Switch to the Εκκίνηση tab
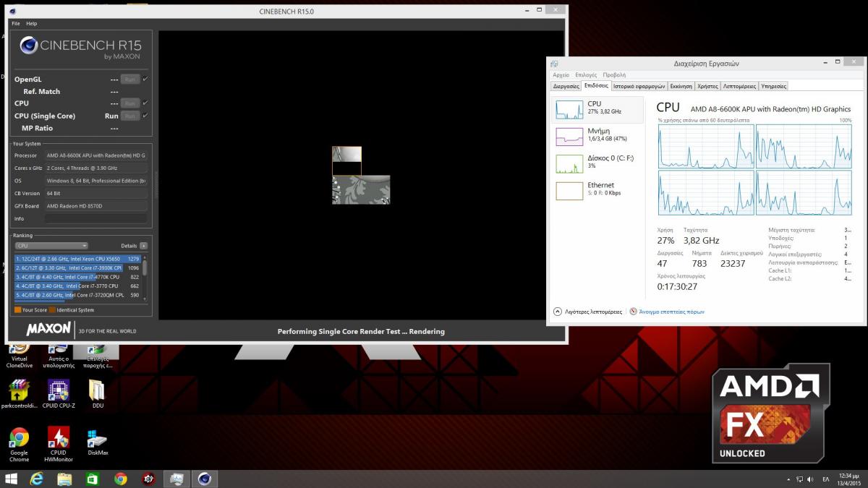Viewport: 868px width, 488px height. click(681, 86)
